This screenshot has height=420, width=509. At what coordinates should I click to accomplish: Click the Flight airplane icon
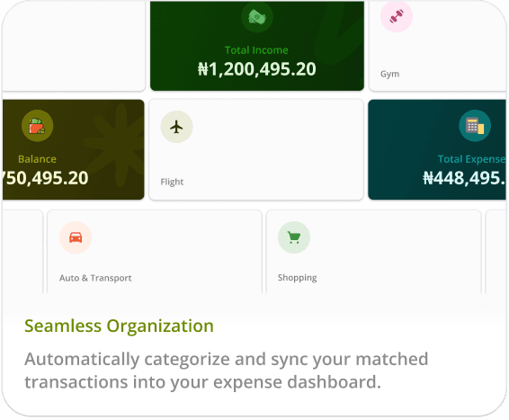(x=176, y=127)
